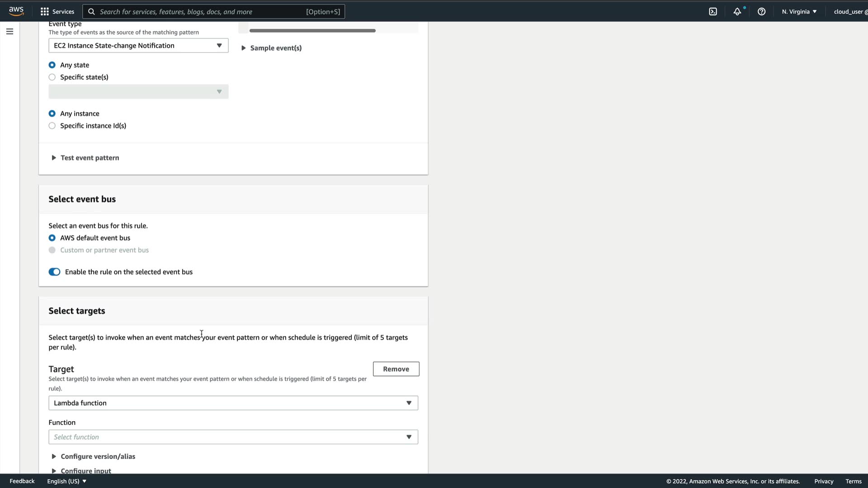Select the Specific state(s) radio button

pyautogui.click(x=52, y=77)
